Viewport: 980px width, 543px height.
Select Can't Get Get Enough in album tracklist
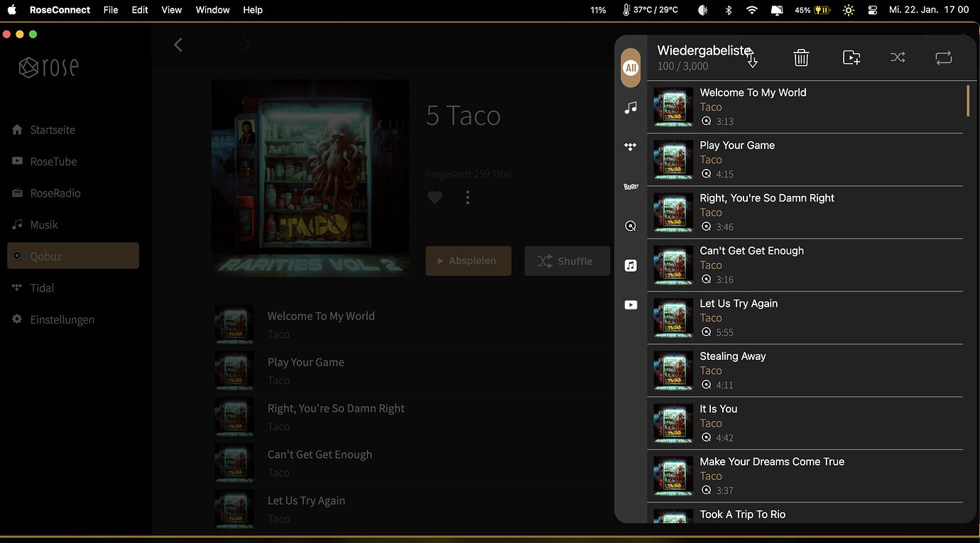point(412,463)
